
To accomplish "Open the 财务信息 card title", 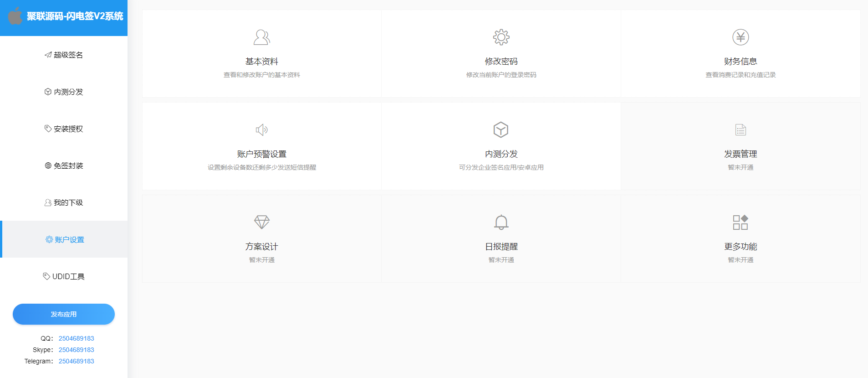I will tap(741, 62).
